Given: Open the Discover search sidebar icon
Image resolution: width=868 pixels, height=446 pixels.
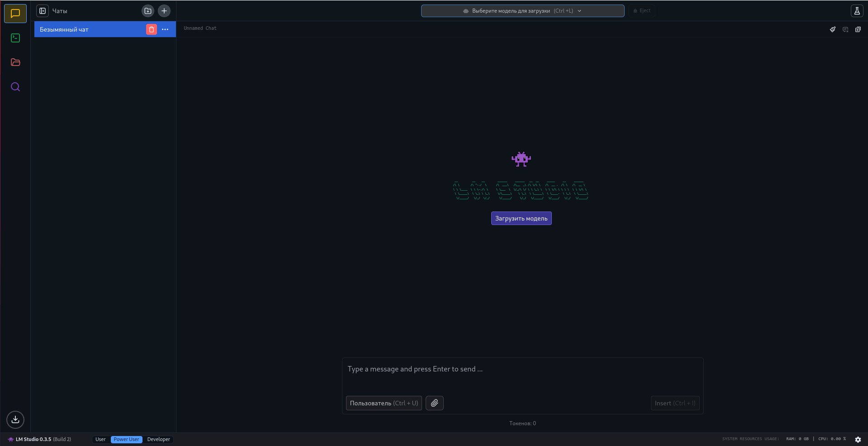Looking at the screenshot, I should coord(15,87).
